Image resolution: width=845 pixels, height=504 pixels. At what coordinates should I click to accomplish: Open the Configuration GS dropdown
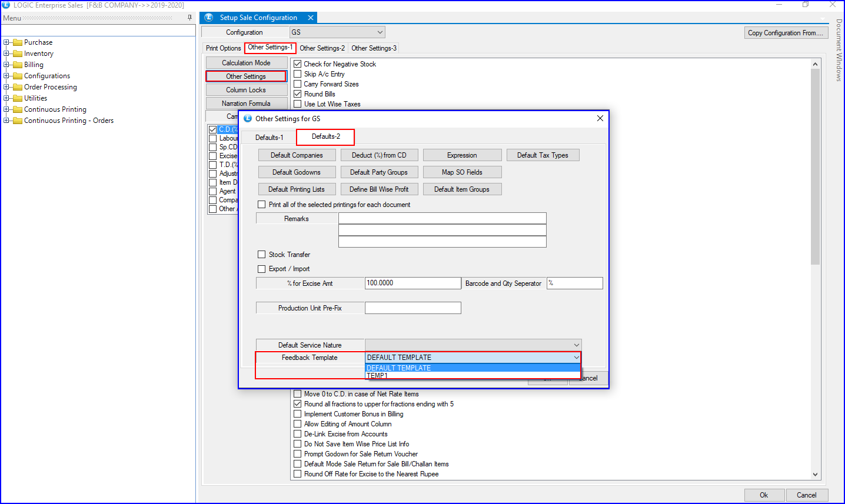pyautogui.click(x=380, y=32)
